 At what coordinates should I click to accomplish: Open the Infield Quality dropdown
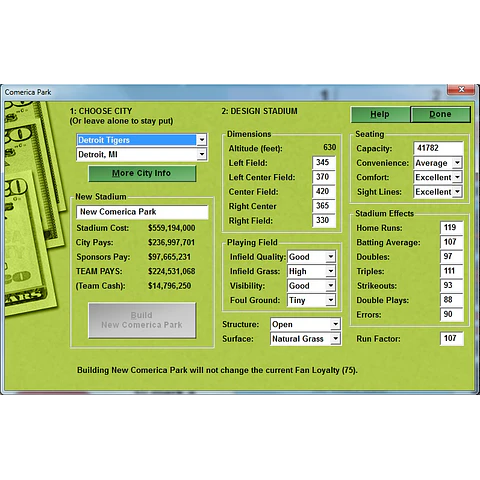pos(311,257)
